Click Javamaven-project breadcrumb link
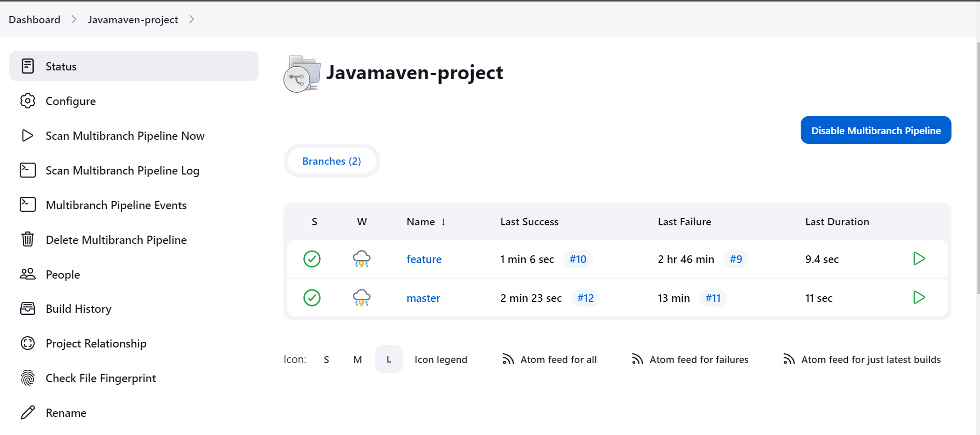This screenshot has width=980, height=435. pyautogui.click(x=133, y=20)
